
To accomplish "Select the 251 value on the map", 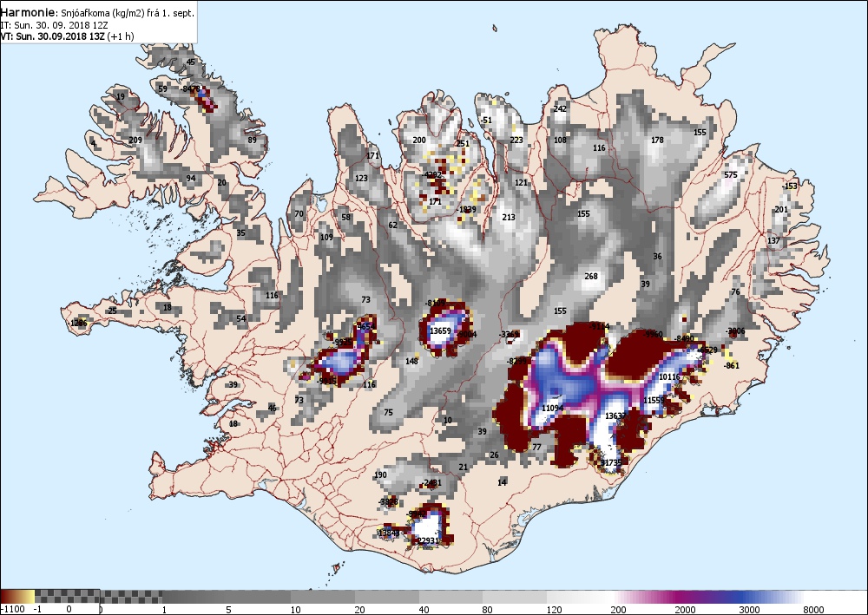I will [x=463, y=143].
